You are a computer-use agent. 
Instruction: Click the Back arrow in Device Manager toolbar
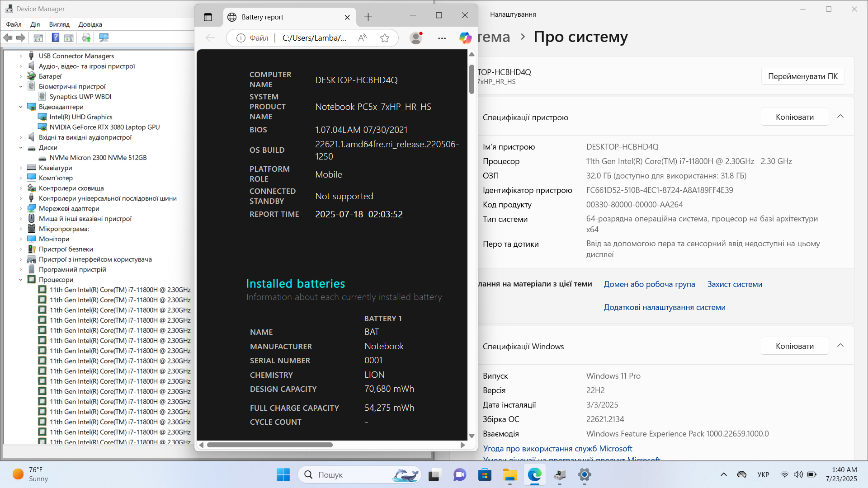8,38
